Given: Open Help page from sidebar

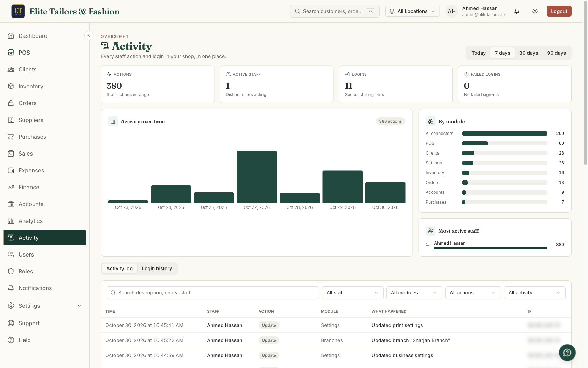Looking at the screenshot, I should click(45, 340).
